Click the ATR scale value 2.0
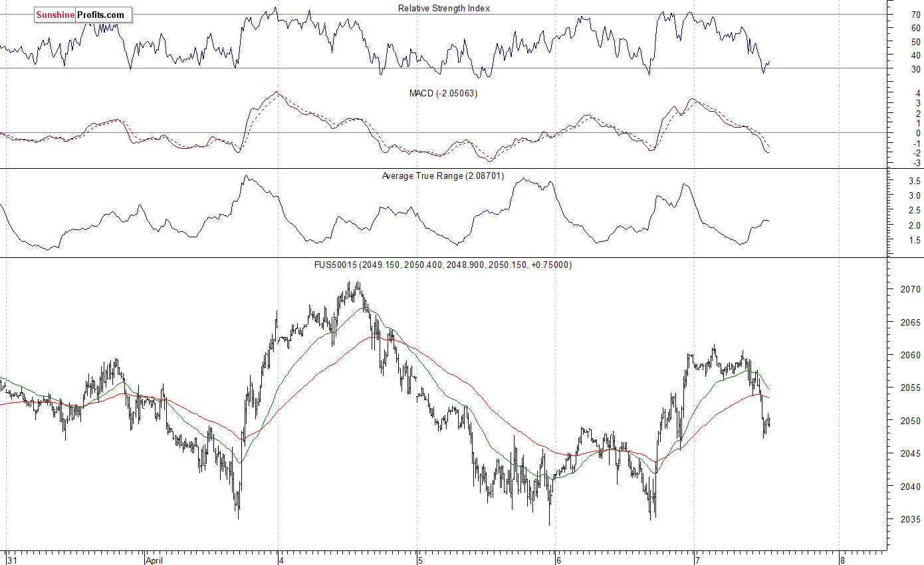Image resolution: width=924 pixels, height=565 pixels. click(x=914, y=225)
